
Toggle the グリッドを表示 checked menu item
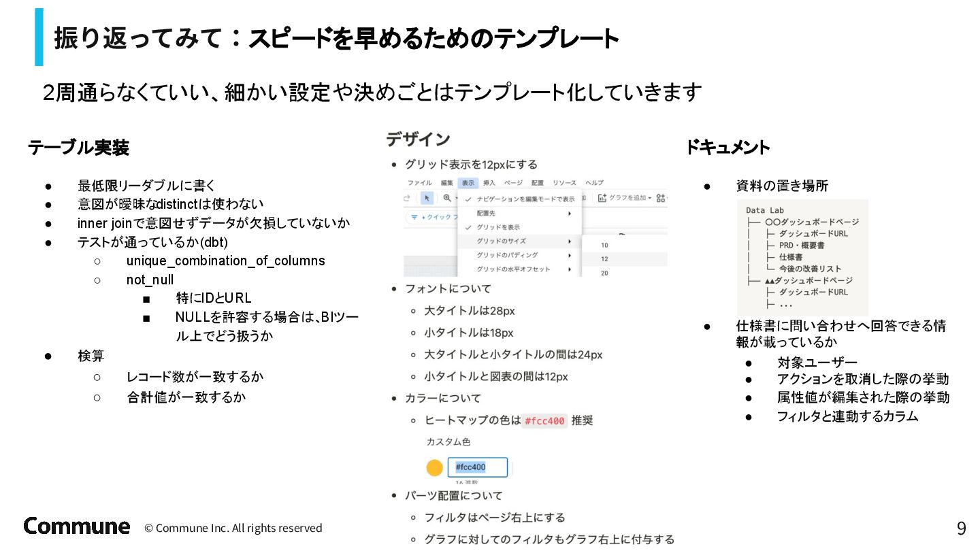520,227
